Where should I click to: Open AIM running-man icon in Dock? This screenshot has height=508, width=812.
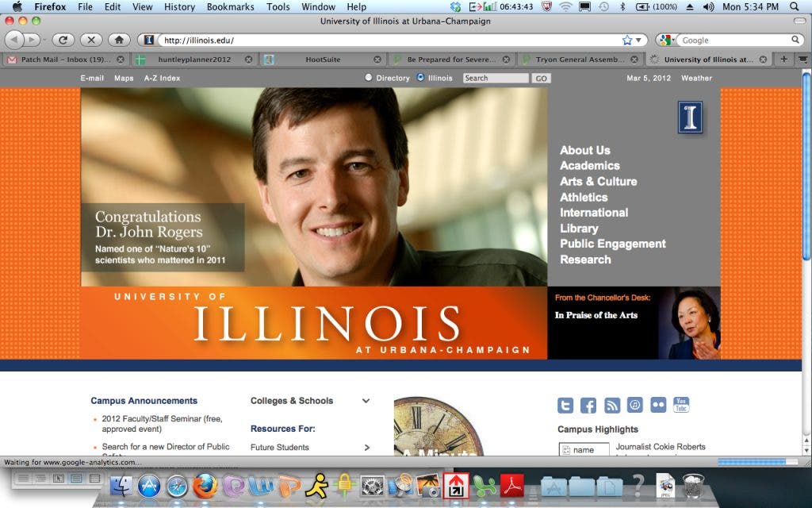coord(316,487)
